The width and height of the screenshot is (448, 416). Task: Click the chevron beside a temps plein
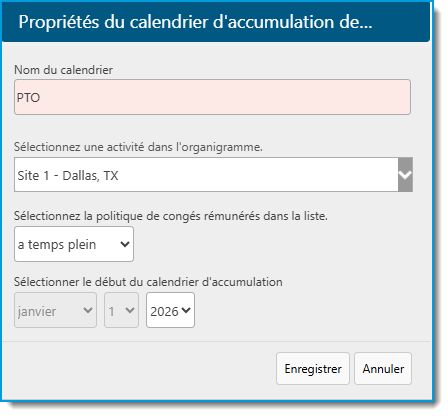125,244
